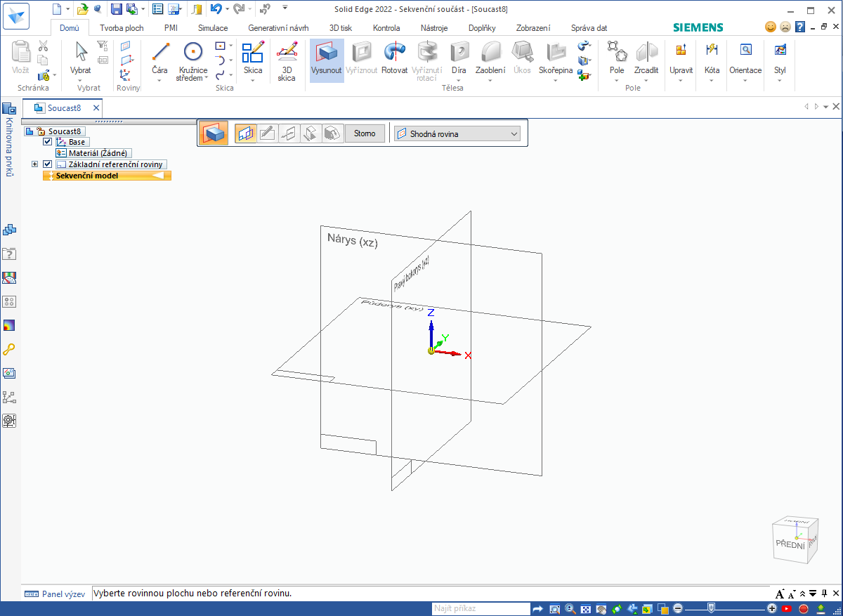Click the Díra hole tool icon
843x616 pixels.
tap(459, 51)
